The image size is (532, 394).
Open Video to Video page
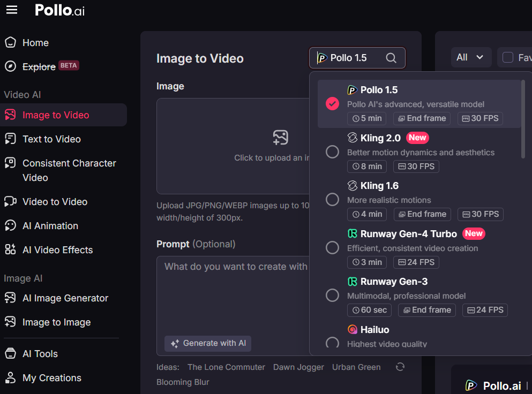point(55,202)
